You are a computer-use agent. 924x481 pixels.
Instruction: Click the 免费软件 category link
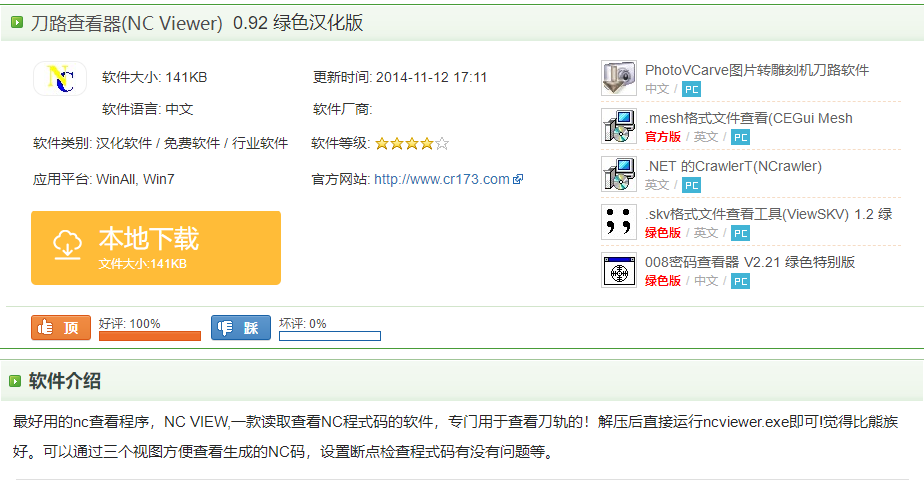pos(192,143)
